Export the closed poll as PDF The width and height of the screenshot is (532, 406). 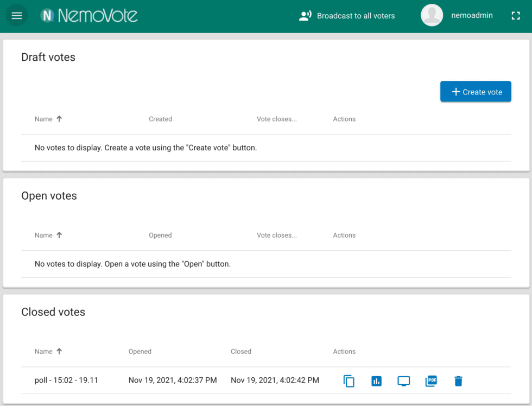(430, 381)
